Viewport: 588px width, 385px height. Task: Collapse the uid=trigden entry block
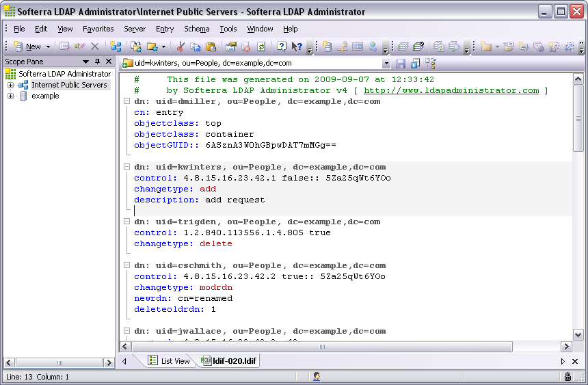tap(126, 222)
